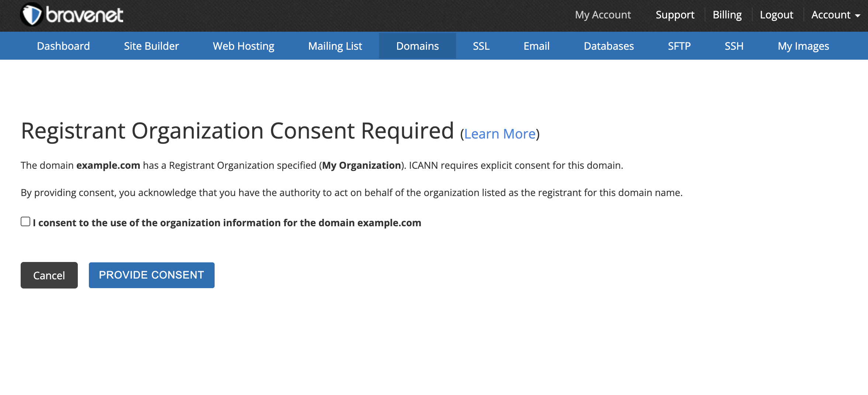Open the Mailing List tab
This screenshot has height=395, width=868.
[335, 46]
